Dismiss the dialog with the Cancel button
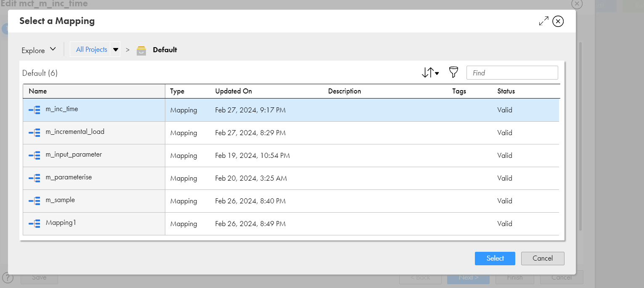644x288 pixels. click(x=543, y=259)
